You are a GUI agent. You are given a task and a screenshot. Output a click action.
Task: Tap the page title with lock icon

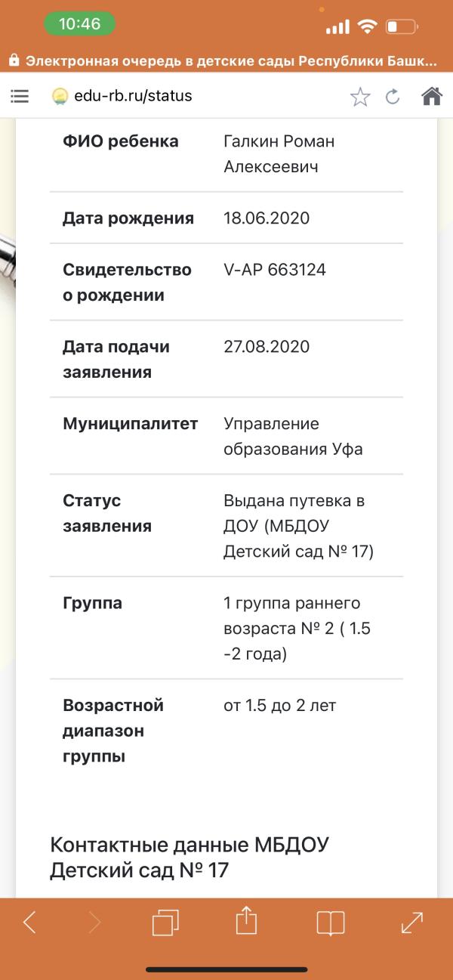click(223, 61)
